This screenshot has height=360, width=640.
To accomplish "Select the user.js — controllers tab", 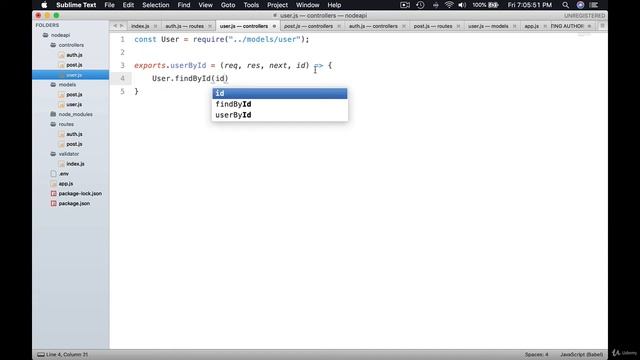I will [x=244, y=26].
